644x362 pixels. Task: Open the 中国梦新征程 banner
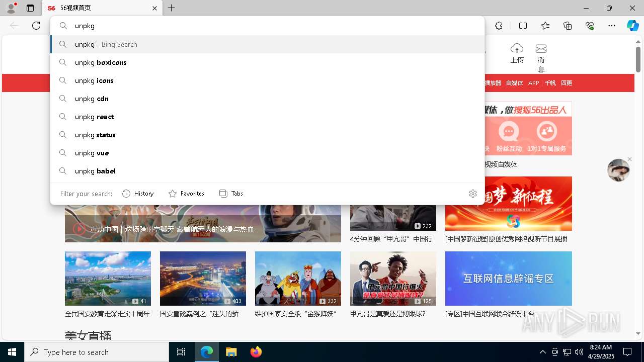pyautogui.click(x=509, y=204)
